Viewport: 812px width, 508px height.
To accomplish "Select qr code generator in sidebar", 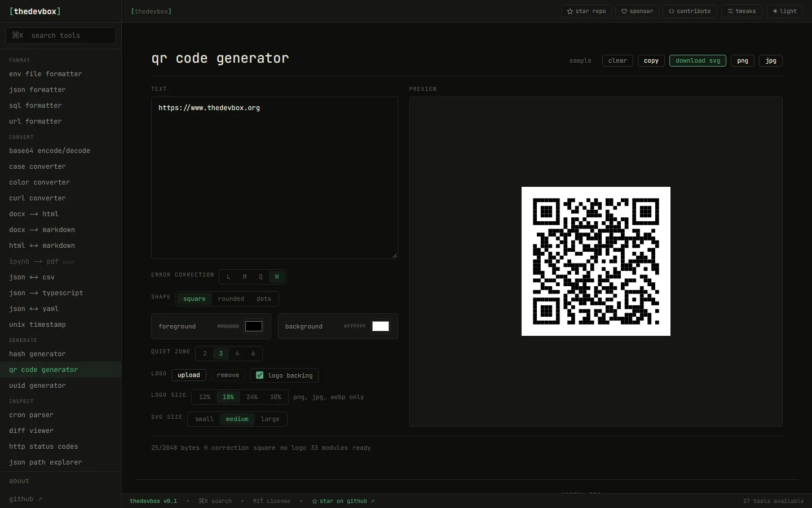I will 60,370.
